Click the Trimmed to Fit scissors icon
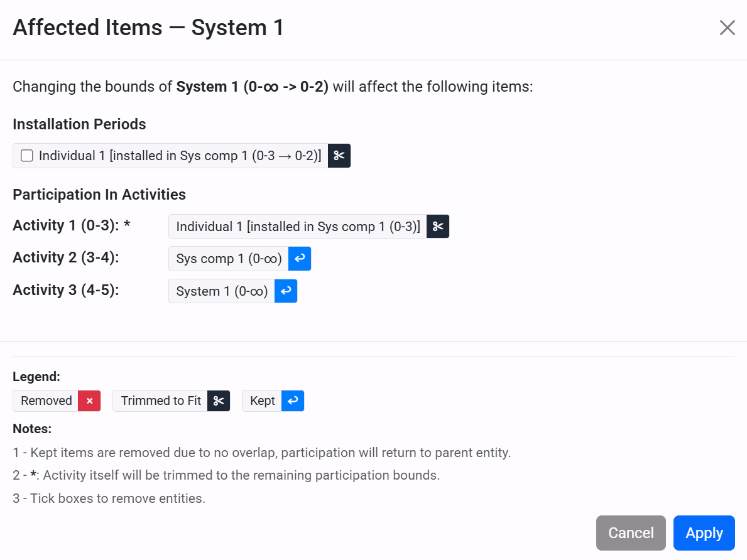 [x=217, y=401]
